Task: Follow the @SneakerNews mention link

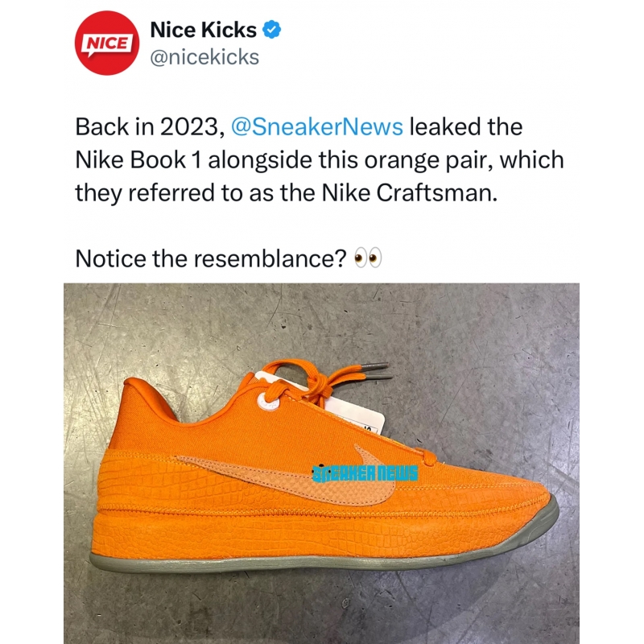Action: [x=317, y=126]
